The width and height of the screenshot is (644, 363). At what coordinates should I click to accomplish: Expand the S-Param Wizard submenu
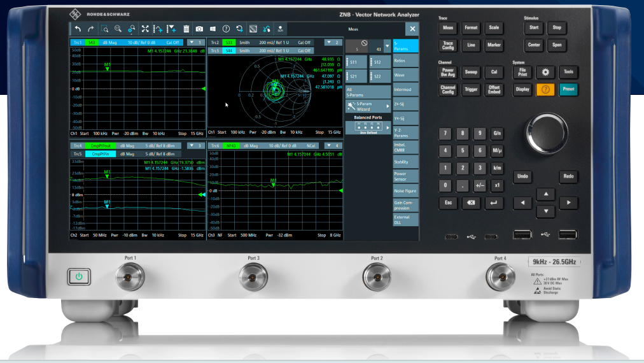pos(387,106)
